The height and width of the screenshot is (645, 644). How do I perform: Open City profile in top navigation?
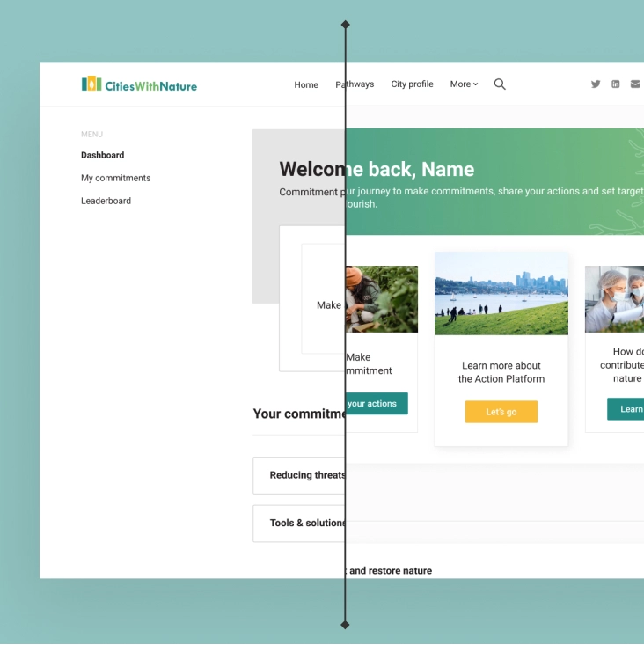(412, 84)
